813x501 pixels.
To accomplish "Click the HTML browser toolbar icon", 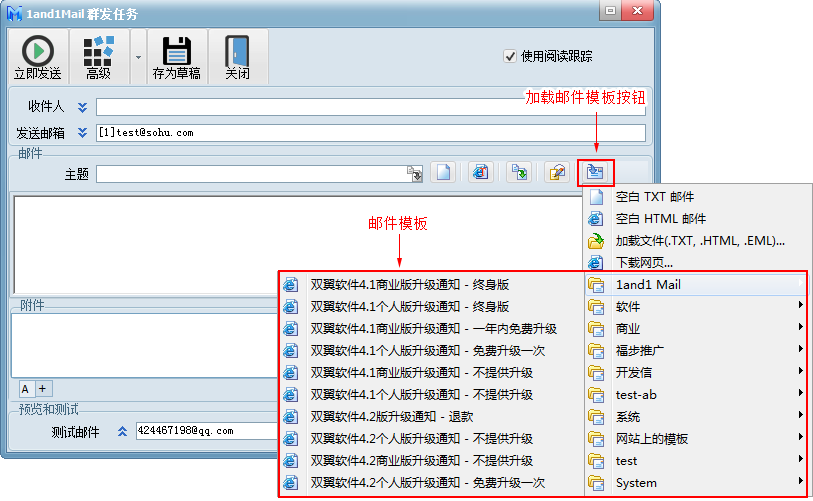I will (481, 172).
